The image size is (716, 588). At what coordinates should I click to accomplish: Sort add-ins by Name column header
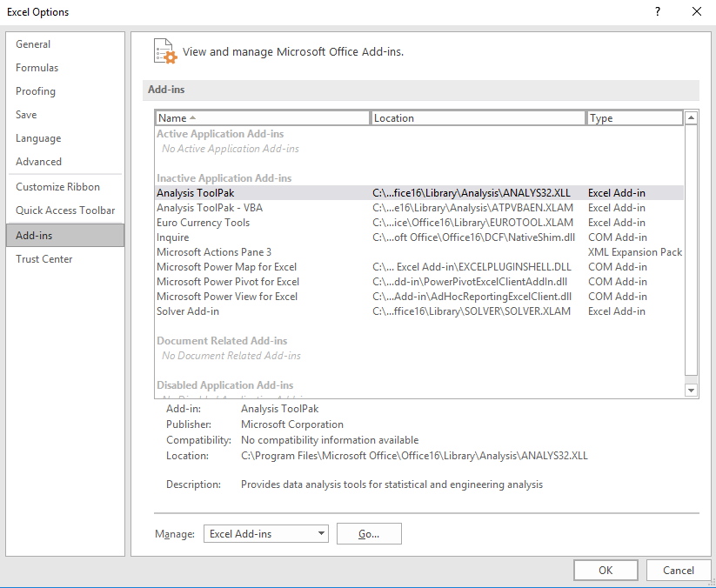(262, 118)
